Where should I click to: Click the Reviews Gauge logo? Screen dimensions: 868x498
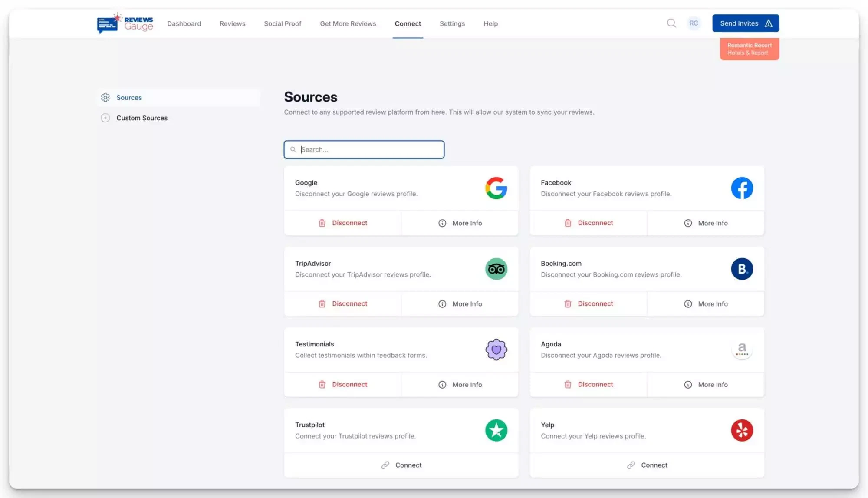tap(125, 23)
